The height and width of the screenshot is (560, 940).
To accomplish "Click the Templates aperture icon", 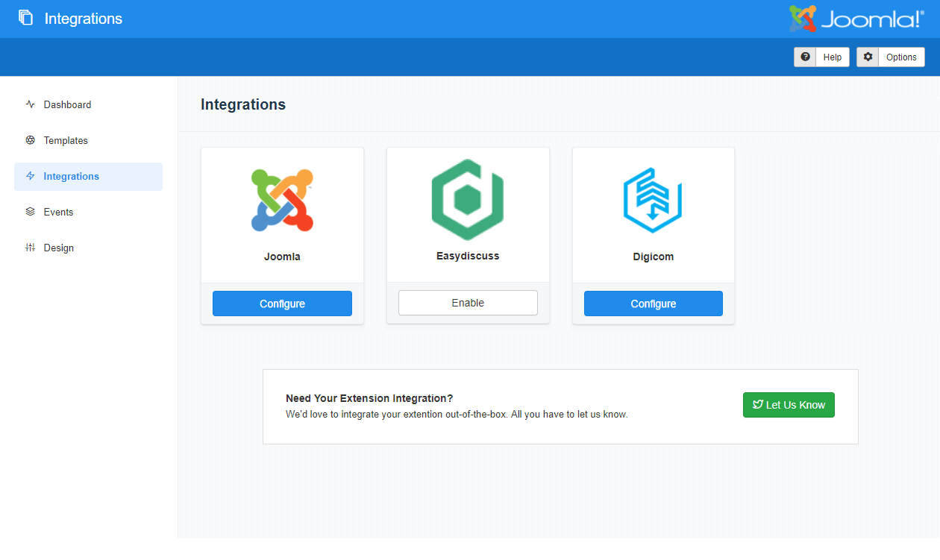I will [30, 140].
